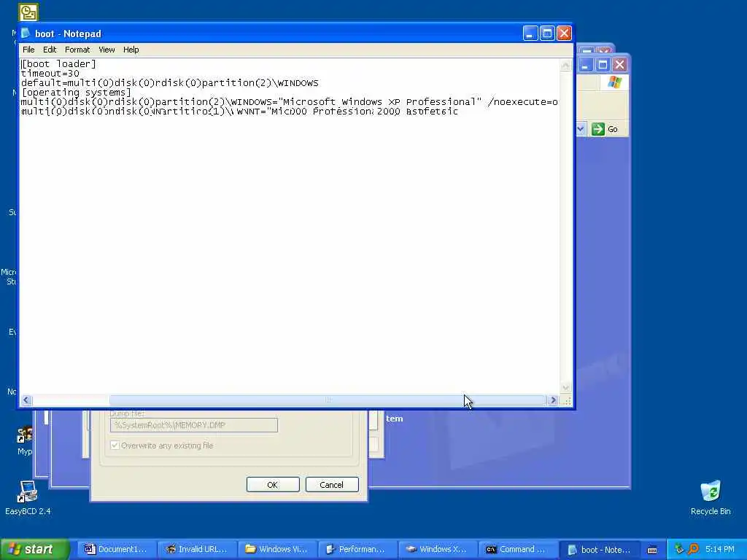This screenshot has height=560, width=747.
Task: Open the EasyBCD 2.4 desktop shortcut
Action: pyautogui.click(x=28, y=497)
